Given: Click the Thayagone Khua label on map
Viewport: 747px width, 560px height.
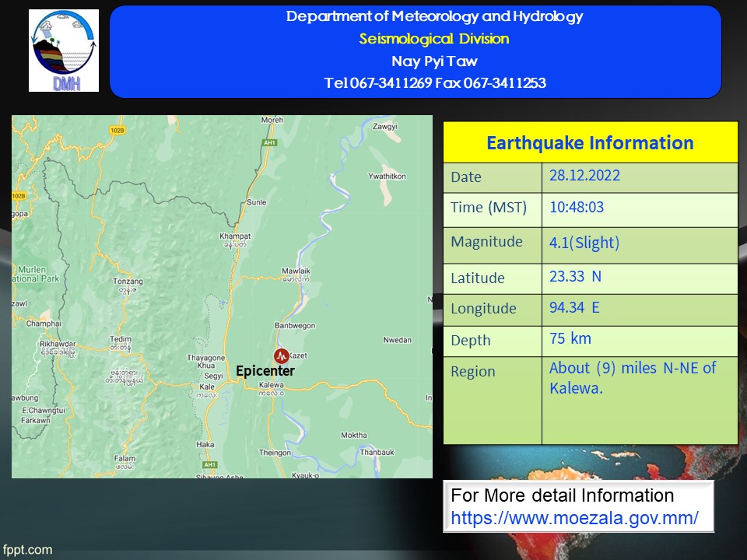Looking at the screenshot, I should 205,362.
